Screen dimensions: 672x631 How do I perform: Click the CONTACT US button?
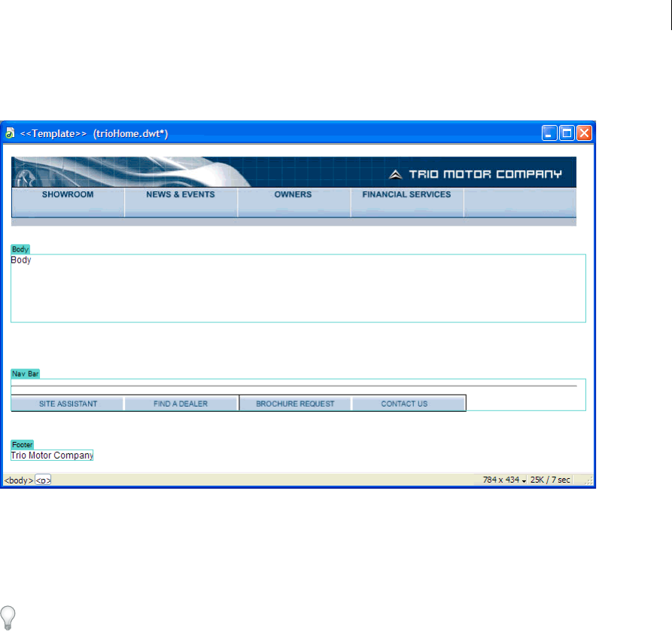pos(409,404)
